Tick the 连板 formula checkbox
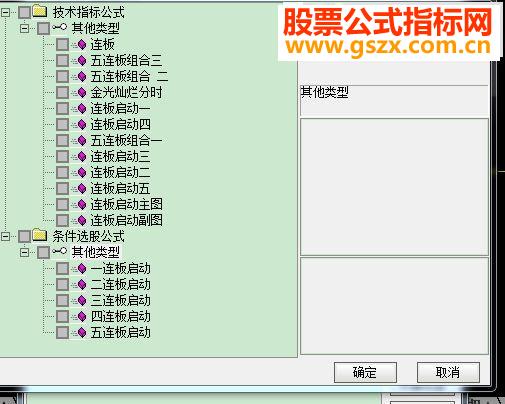 (62, 44)
